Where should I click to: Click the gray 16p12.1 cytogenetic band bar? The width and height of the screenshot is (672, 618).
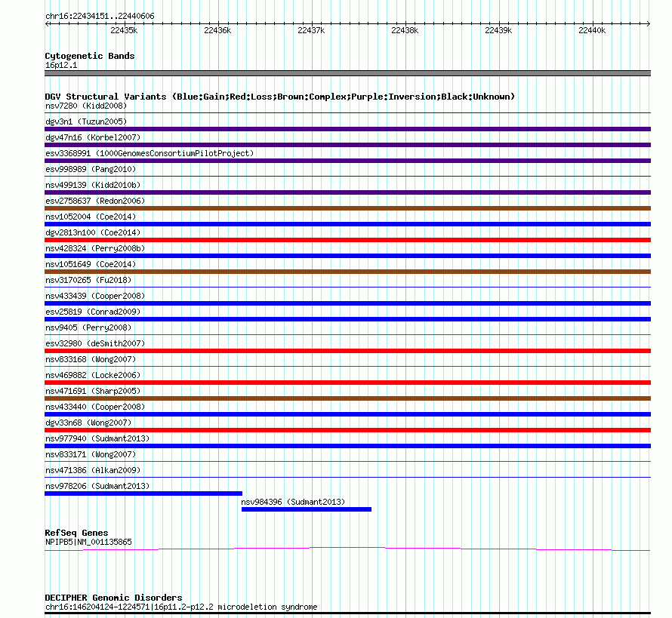(x=347, y=73)
